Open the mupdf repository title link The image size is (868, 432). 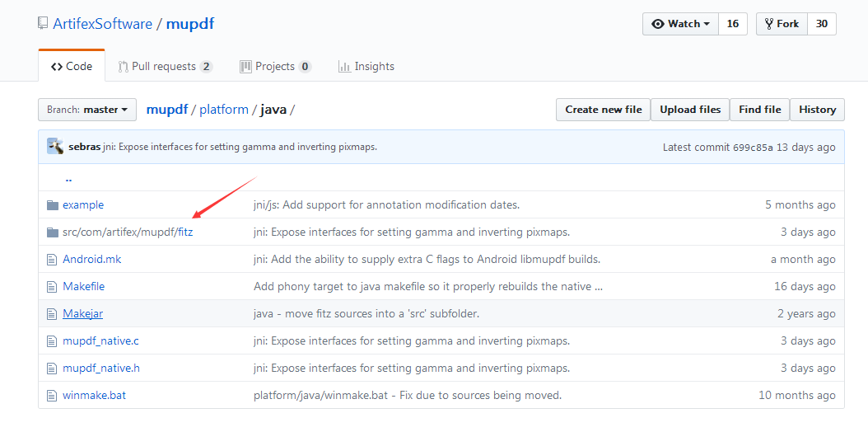pos(190,24)
